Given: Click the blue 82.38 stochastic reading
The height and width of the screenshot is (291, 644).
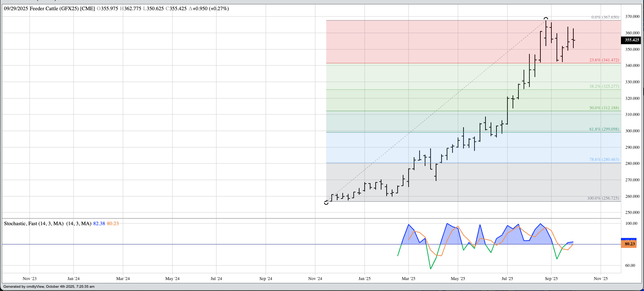Looking at the screenshot, I should [x=99, y=223].
